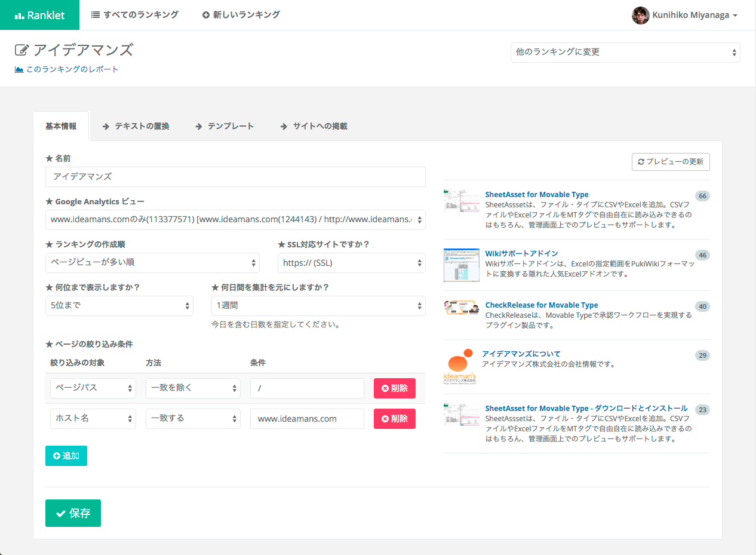Open the ホスト名 target dropdown
This screenshot has width=756, height=555.
pos(93,418)
